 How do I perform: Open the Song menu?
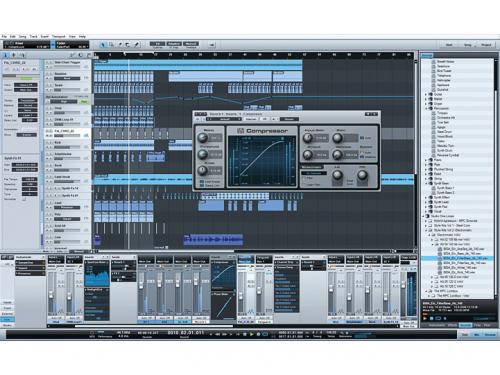click(23, 36)
